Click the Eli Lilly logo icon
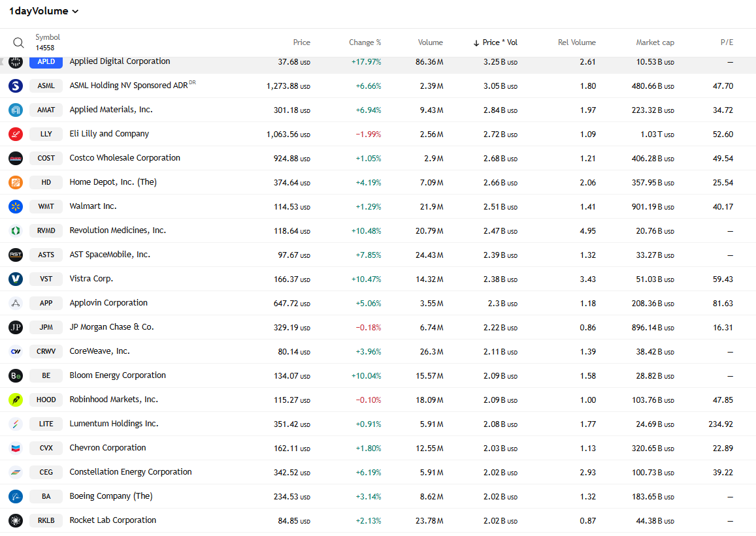 coord(16,134)
